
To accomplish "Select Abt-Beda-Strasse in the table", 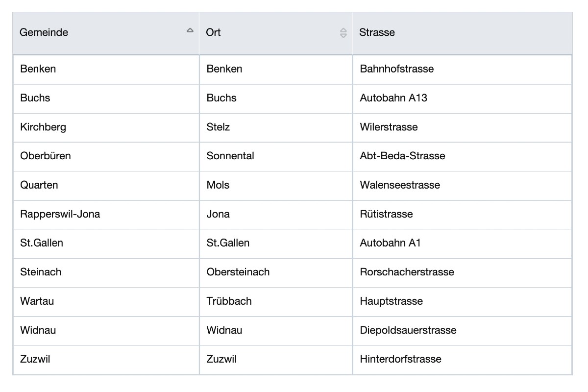I will coord(402,156).
